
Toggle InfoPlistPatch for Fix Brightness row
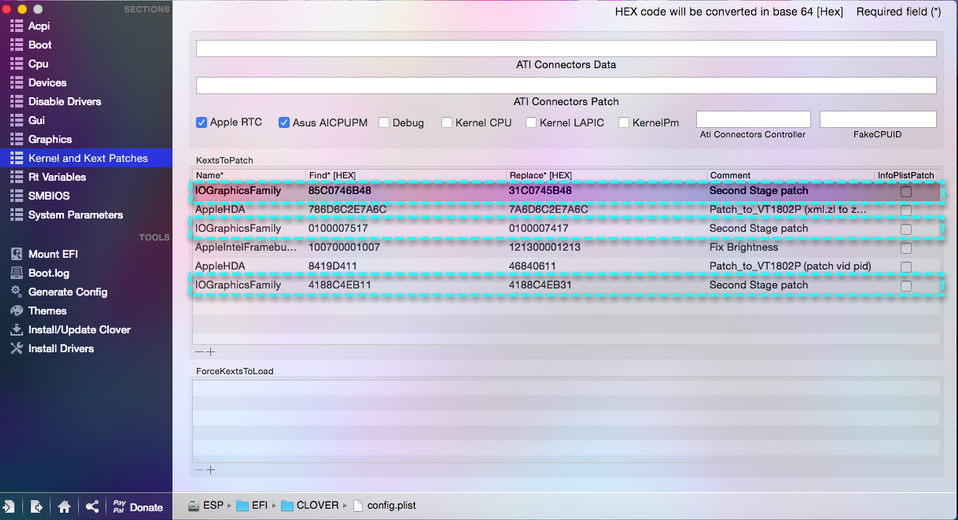tap(906, 248)
